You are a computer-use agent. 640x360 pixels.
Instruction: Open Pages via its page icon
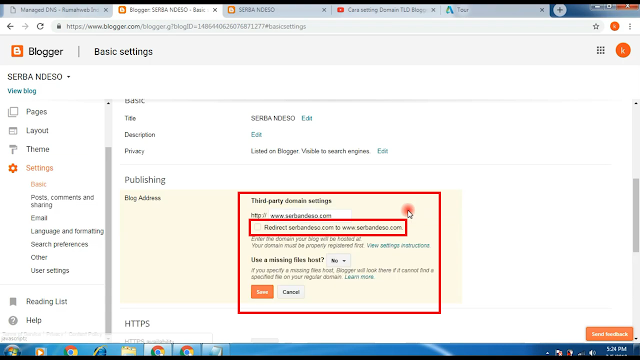pyautogui.click(x=13, y=112)
